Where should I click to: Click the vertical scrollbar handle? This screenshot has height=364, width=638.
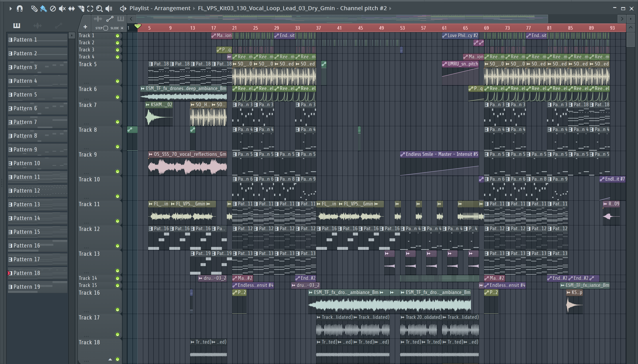tap(630, 39)
